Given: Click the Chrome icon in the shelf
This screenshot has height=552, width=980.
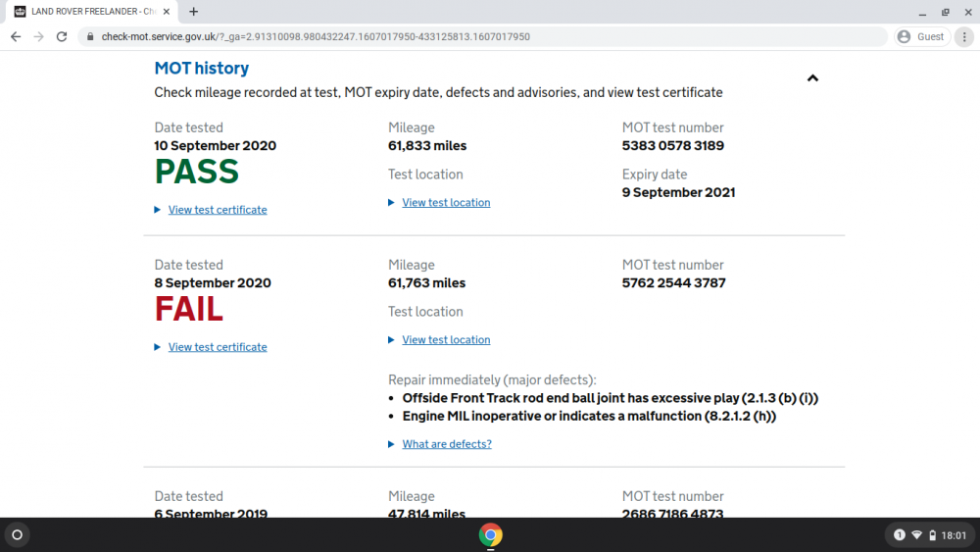Looking at the screenshot, I should [x=491, y=535].
